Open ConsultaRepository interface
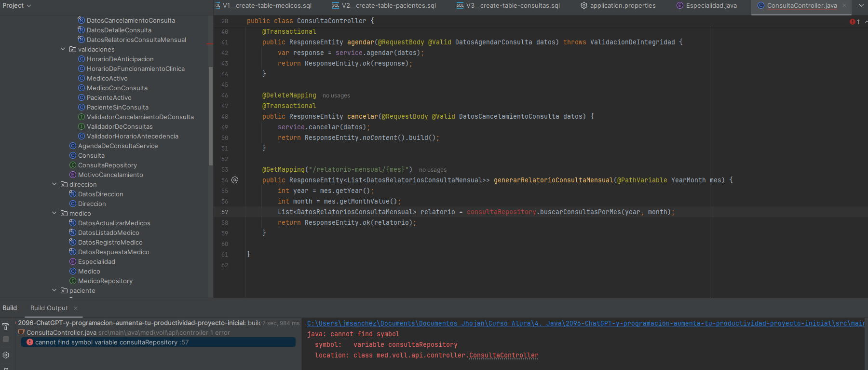The image size is (868, 370). coord(108,165)
